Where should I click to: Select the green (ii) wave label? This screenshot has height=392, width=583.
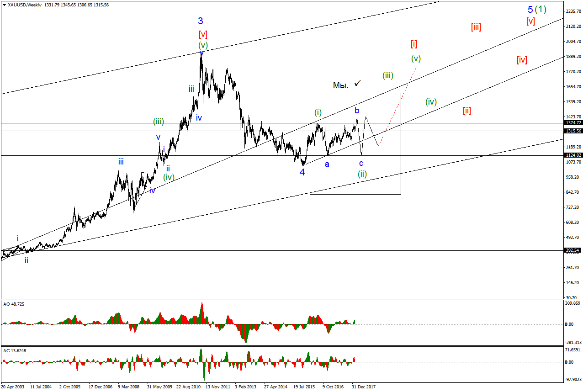click(x=362, y=174)
